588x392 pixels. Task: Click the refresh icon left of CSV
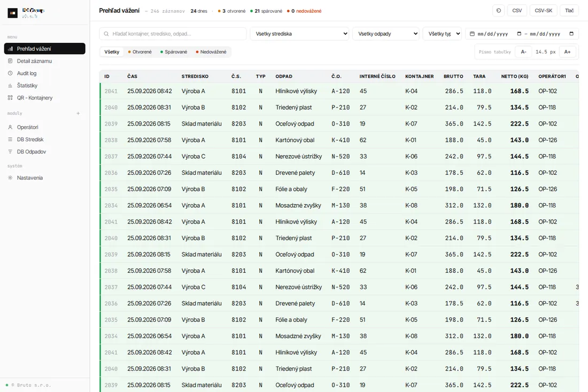[498, 11]
